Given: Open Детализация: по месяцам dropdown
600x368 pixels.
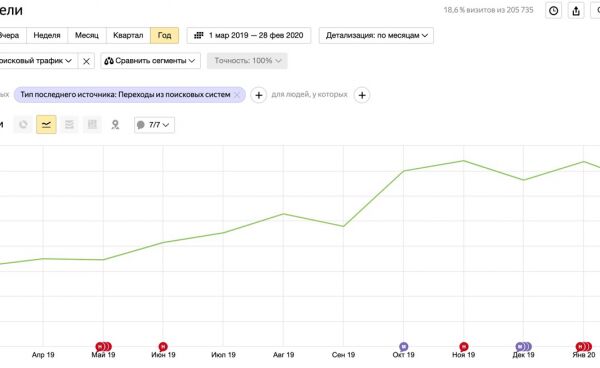Looking at the screenshot, I should (x=376, y=35).
